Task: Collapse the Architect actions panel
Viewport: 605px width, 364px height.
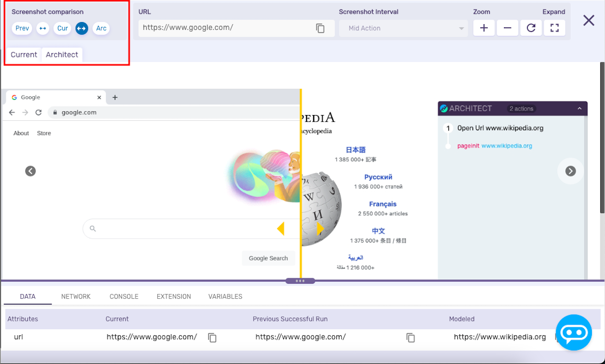Action: point(580,109)
